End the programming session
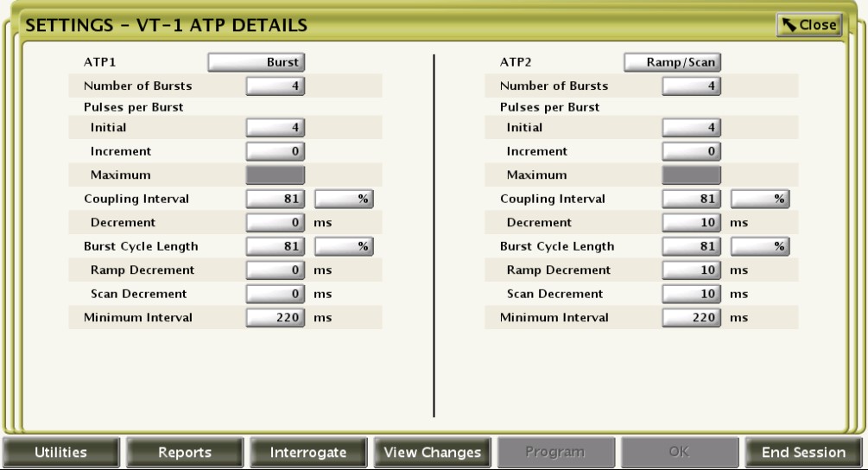This screenshot has width=868, height=470. [802, 452]
